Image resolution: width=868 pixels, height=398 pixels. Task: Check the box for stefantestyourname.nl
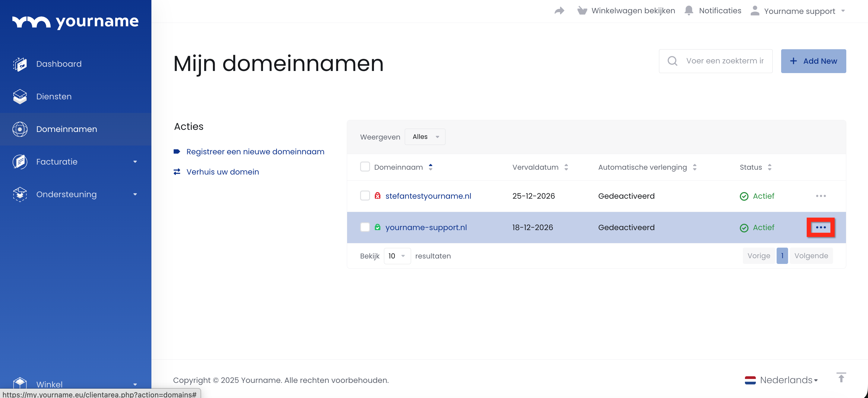point(365,196)
